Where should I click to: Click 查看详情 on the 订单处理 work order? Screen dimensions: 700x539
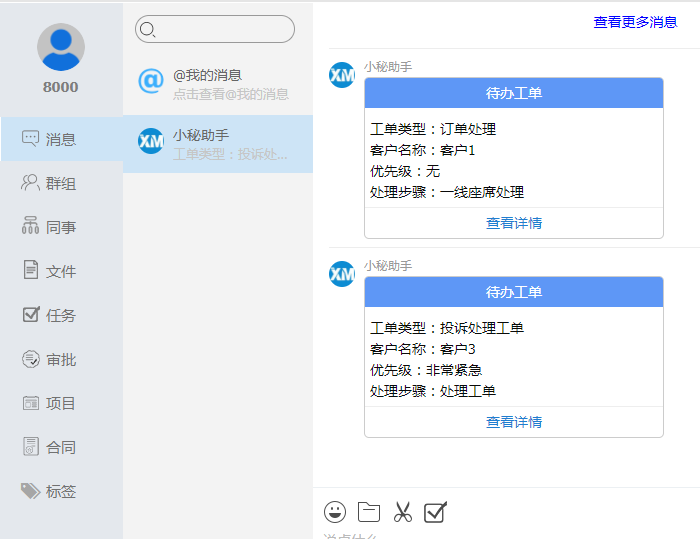pyautogui.click(x=514, y=223)
